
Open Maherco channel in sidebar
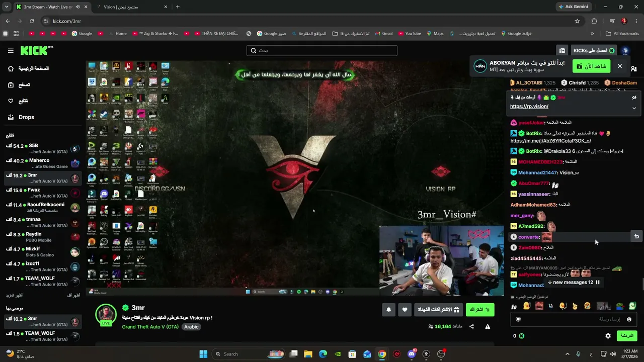pyautogui.click(x=43, y=163)
